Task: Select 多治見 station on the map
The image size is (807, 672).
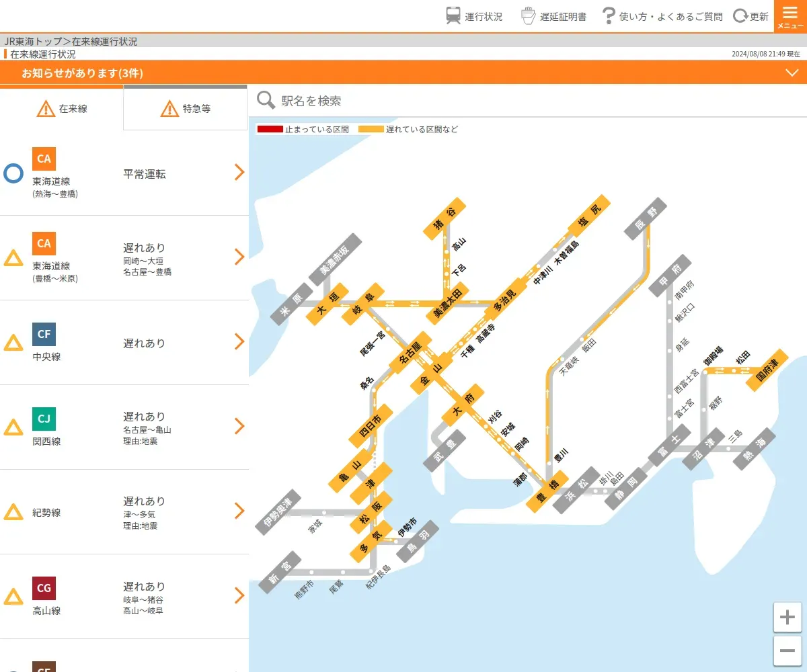Action: click(x=504, y=298)
